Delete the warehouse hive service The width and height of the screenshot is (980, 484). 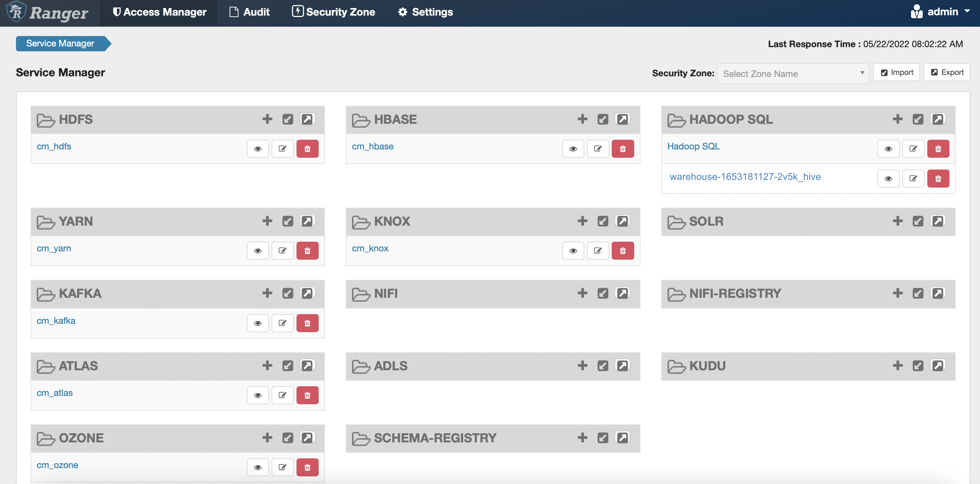(938, 179)
